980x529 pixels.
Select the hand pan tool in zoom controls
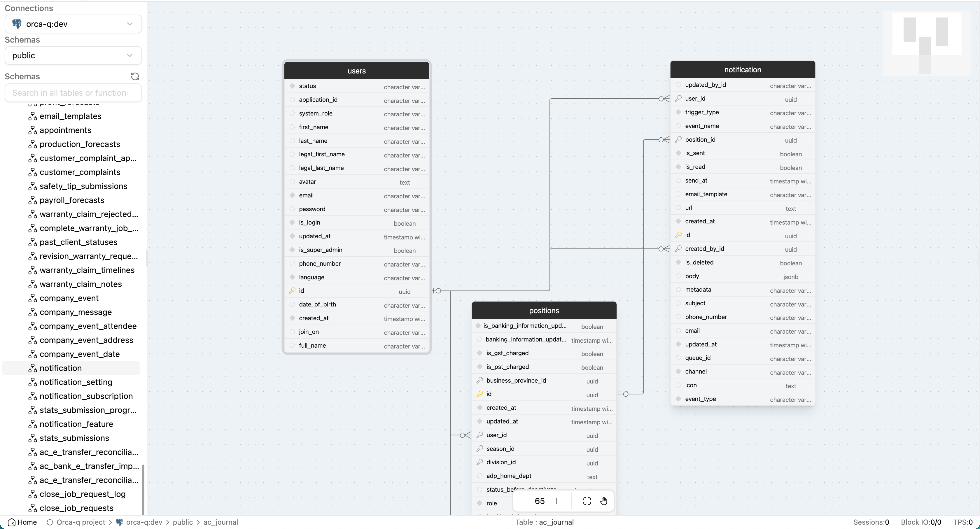click(604, 501)
